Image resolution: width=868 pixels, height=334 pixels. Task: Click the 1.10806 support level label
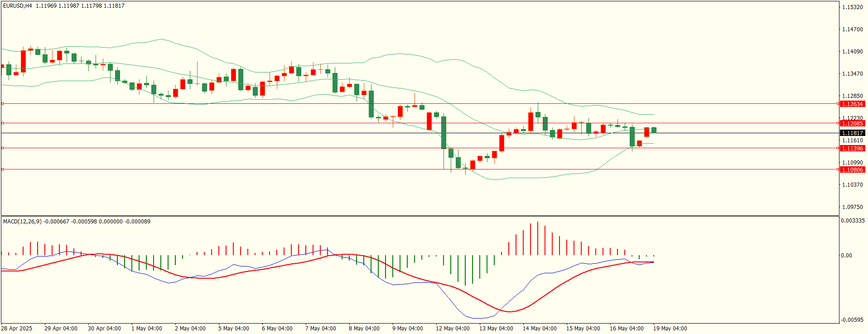click(x=853, y=169)
